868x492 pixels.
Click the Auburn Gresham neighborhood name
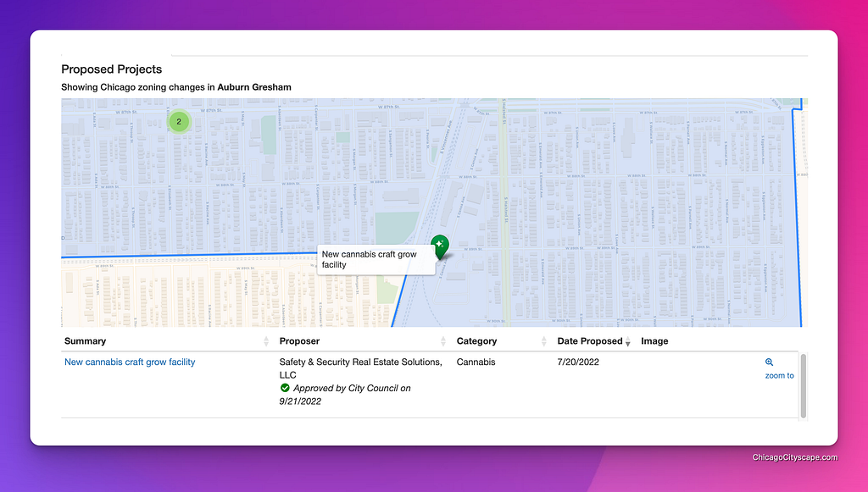[x=254, y=86]
